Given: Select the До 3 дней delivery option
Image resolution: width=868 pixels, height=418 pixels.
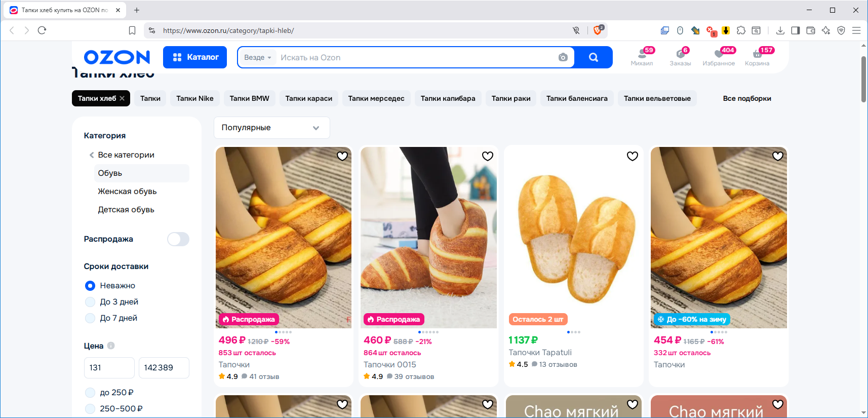Looking at the screenshot, I should tap(91, 302).
